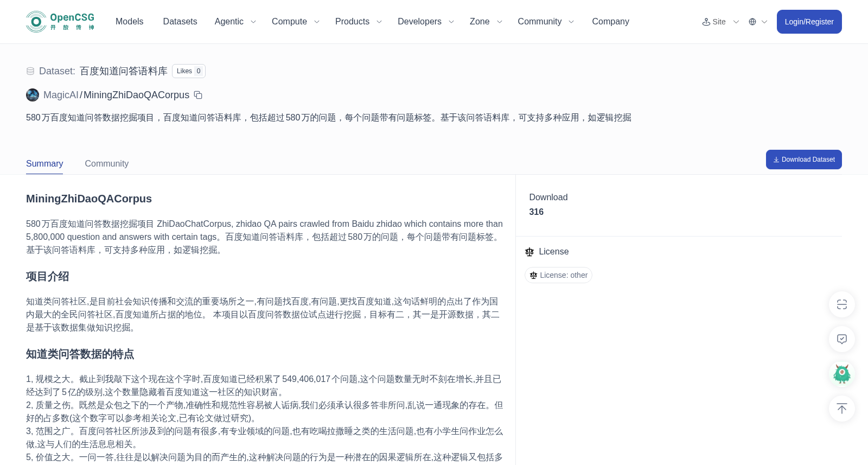This screenshot has width=868, height=465.
Task: Click the 项目介绍 heading
Action: pos(48,276)
